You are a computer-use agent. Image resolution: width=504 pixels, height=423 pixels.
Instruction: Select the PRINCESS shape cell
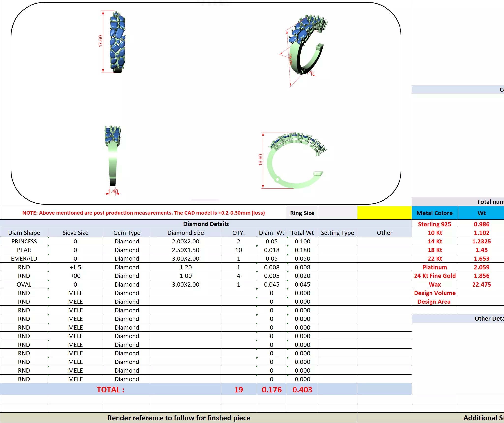click(x=24, y=241)
